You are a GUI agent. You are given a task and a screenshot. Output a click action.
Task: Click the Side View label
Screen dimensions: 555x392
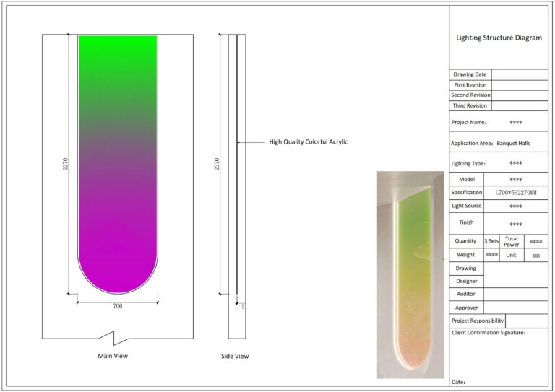pyautogui.click(x=235, y=356)
